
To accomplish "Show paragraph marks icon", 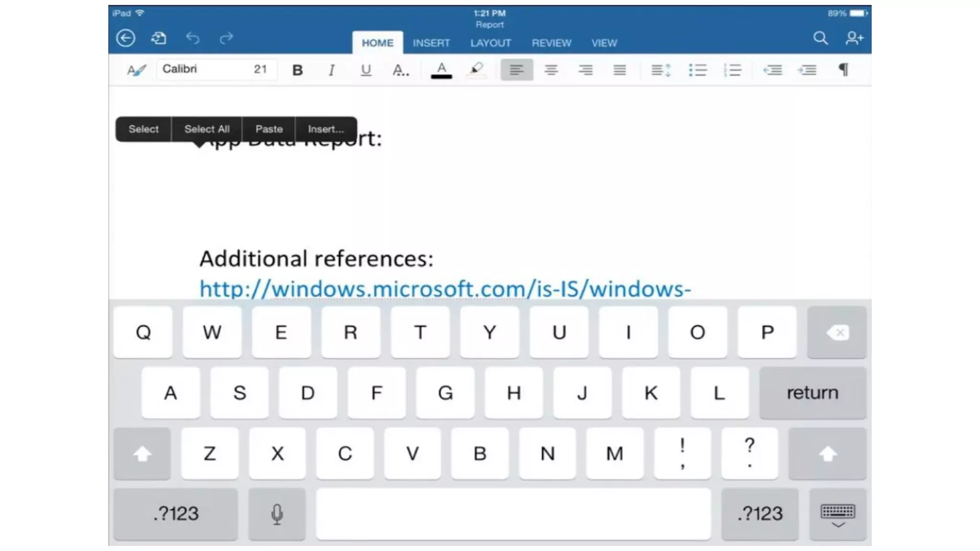I will click(844, 70).
